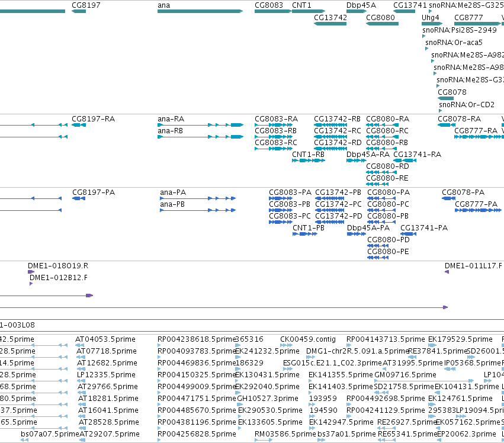Click the CG8083-RB transcript label

click(275, 131)
